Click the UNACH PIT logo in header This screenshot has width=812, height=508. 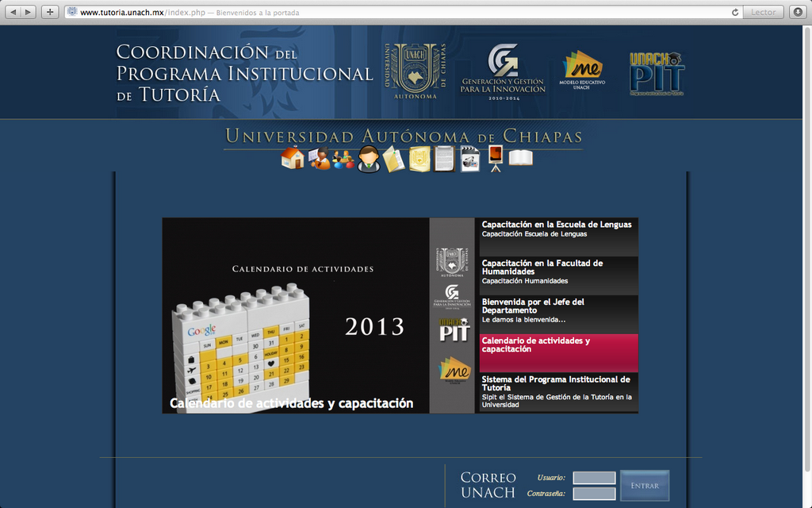coord(657,74)
